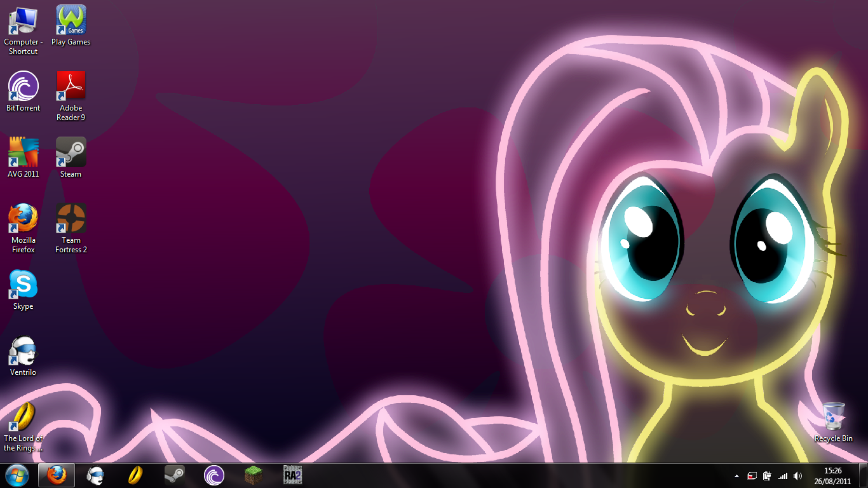Open Steam from the taskbar
Screen dimensions: 868x488
click(175, 475)
